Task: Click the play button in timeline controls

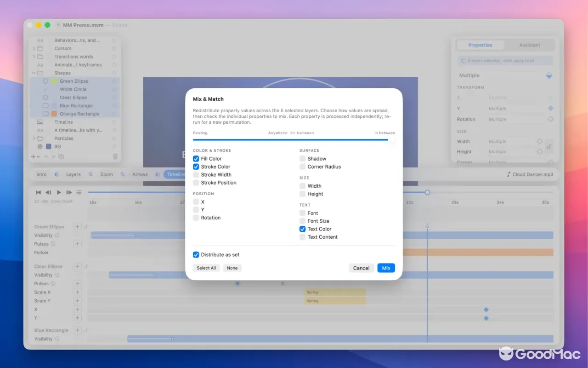Action: click(59, 192)
